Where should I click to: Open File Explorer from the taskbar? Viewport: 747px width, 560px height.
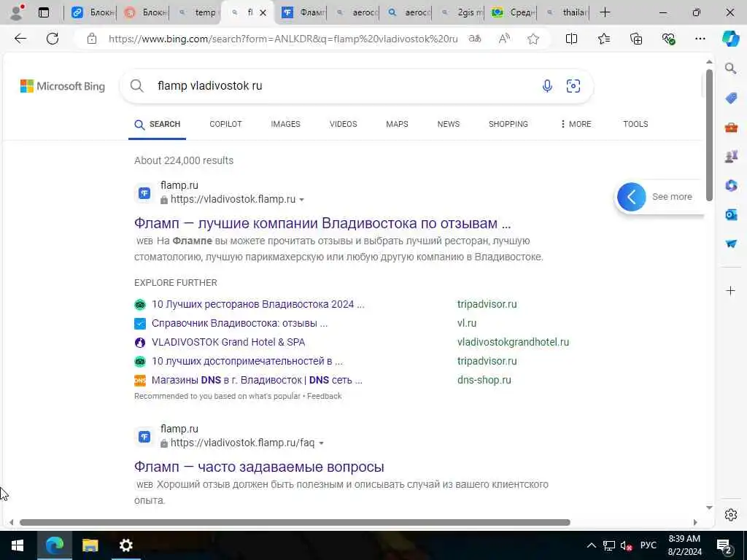coord(90,545)
